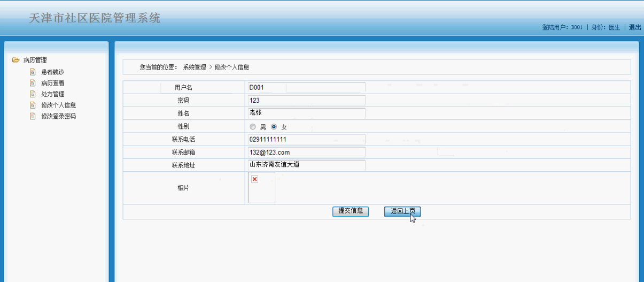
Task: Click the 联系电话 label cell
Action: tap(184, 139)
